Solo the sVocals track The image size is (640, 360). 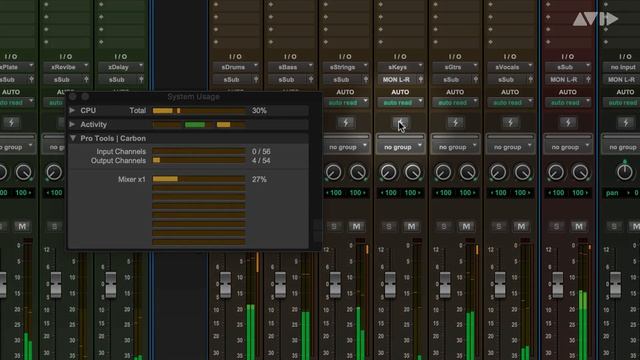[x=498, y=227]
